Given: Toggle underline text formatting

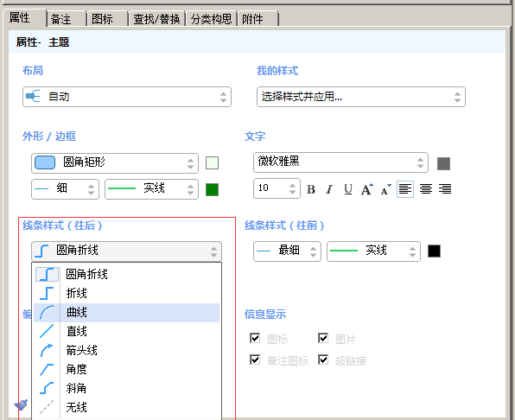Looking at the screenshot, I should tap(348, 189).
